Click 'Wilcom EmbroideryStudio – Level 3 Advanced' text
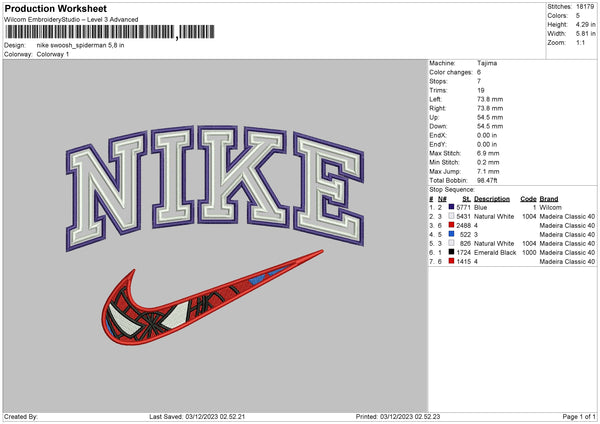 tap(71, 20)
